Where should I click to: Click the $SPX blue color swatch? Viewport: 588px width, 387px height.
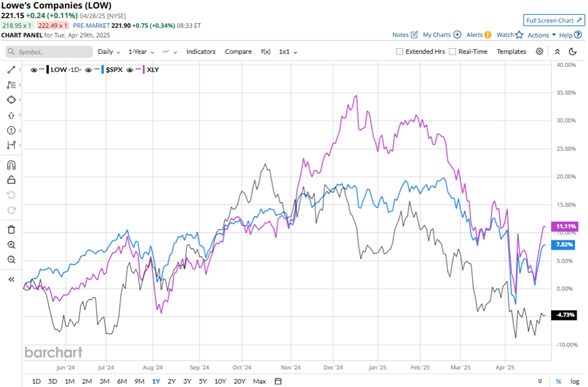103,69
